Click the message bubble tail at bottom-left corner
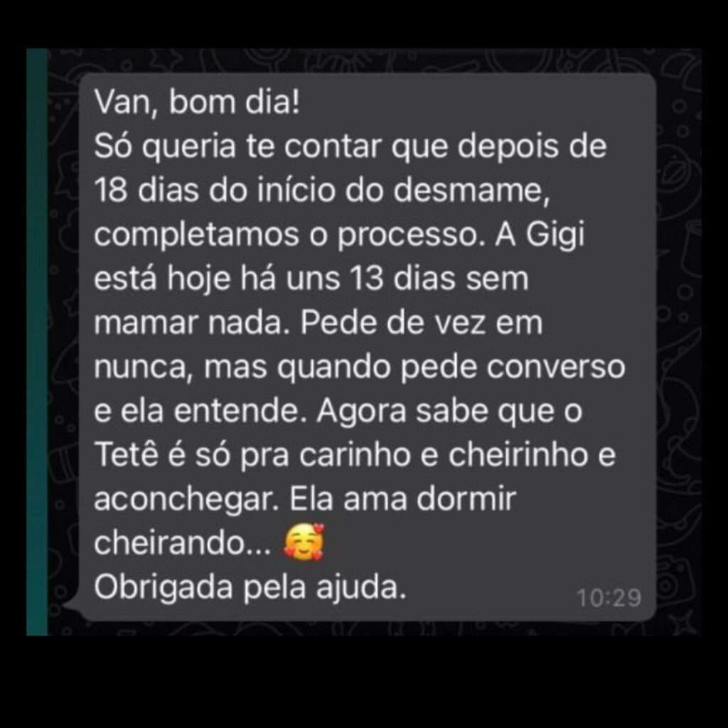The image size is (728, 728). pos(72,606)
